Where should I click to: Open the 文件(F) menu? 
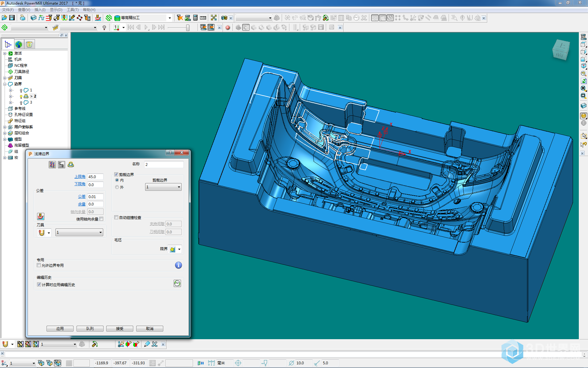pos(8,10)
